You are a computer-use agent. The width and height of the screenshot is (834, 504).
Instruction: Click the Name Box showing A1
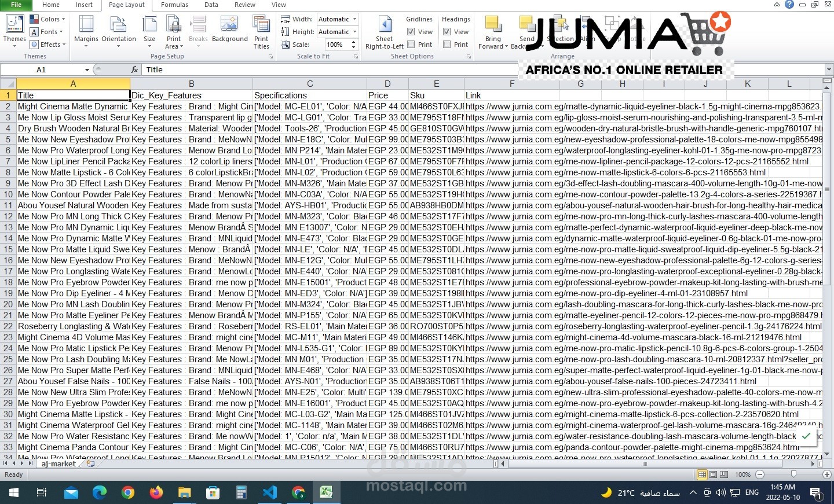click(41, 69)
